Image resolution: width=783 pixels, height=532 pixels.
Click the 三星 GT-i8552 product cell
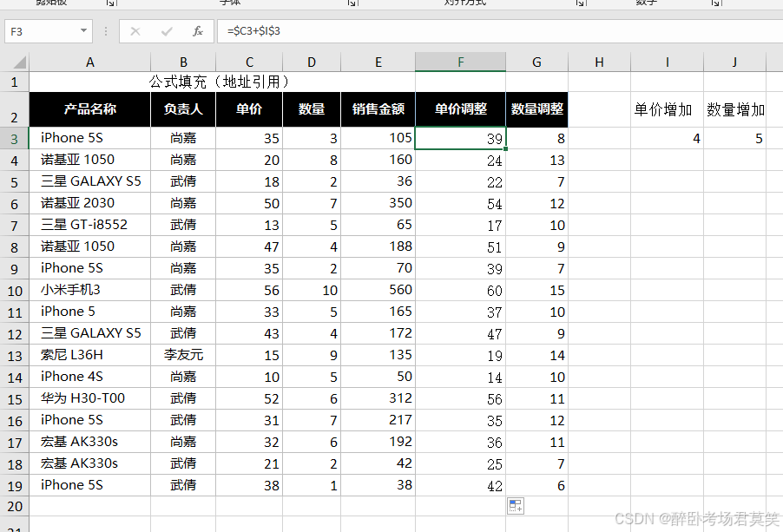(x=90, y=225)
